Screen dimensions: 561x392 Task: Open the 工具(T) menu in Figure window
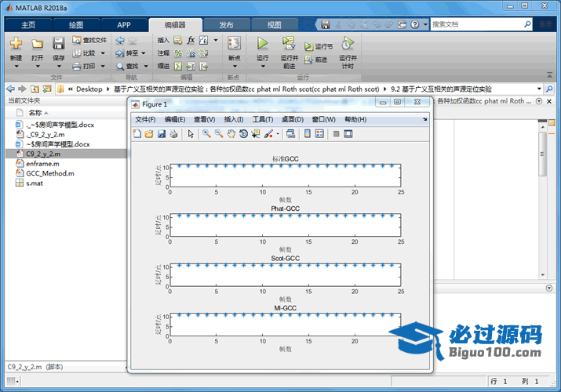pos(264,119)
